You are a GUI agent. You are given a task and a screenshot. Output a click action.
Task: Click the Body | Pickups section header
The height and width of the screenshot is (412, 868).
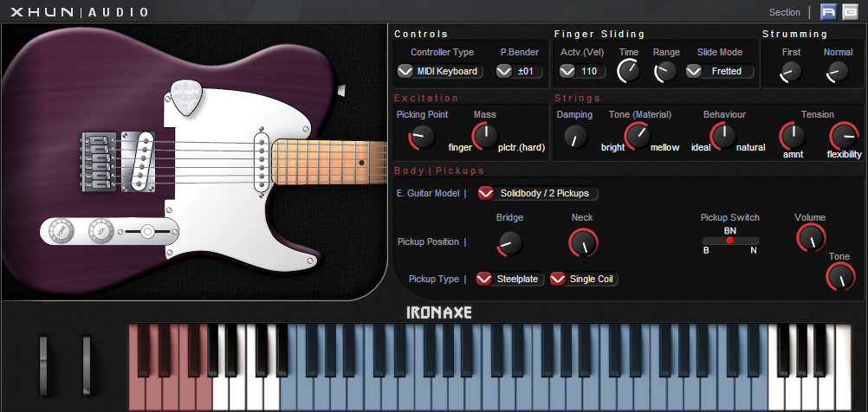click(x=439, y=171)
